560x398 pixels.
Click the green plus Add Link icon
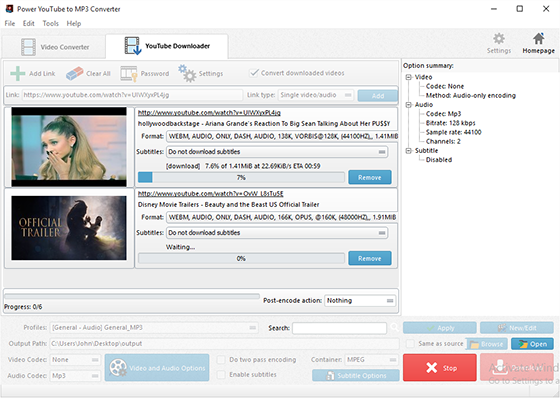point(18,74)
